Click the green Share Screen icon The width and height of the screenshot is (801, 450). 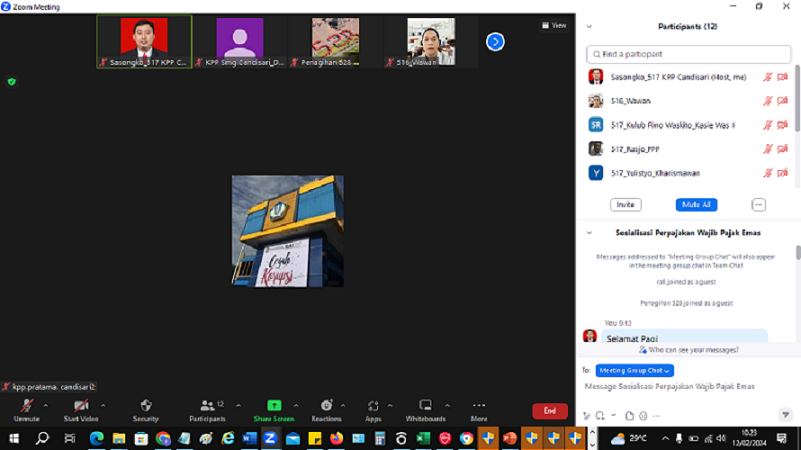click(273, 406)
